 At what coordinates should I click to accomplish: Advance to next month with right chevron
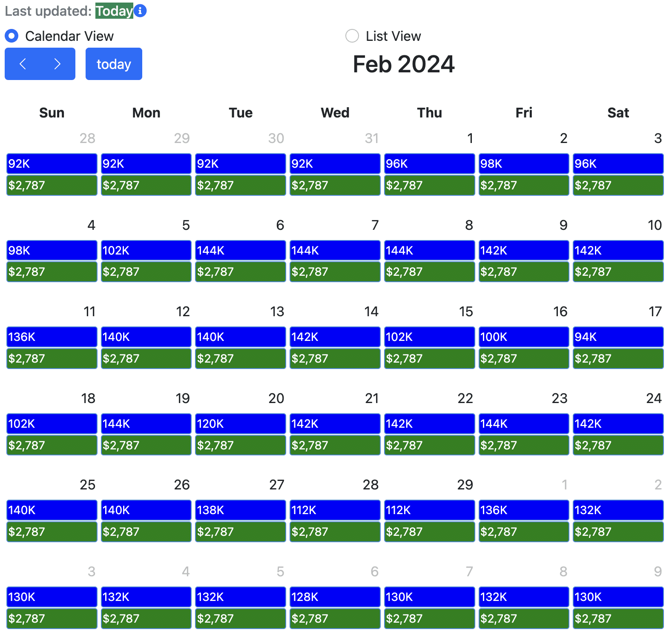57,64
